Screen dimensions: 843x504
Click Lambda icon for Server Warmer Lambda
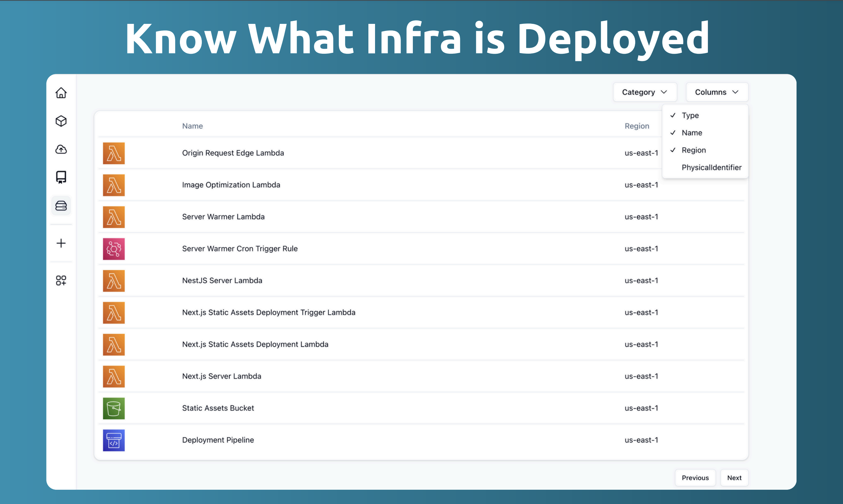point(114,217)
